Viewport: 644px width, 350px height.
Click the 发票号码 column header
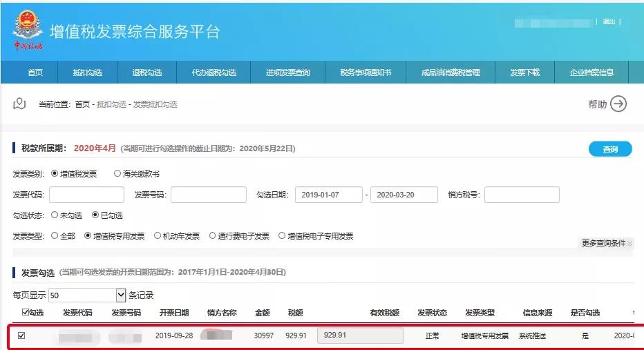[126, 313]
